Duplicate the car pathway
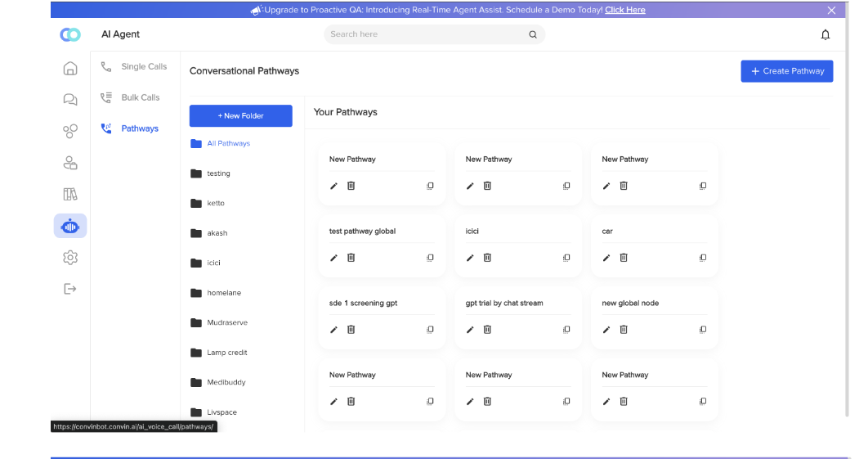Screen dimensions: 868x459 pyautogui.click(x=702, y=258)
